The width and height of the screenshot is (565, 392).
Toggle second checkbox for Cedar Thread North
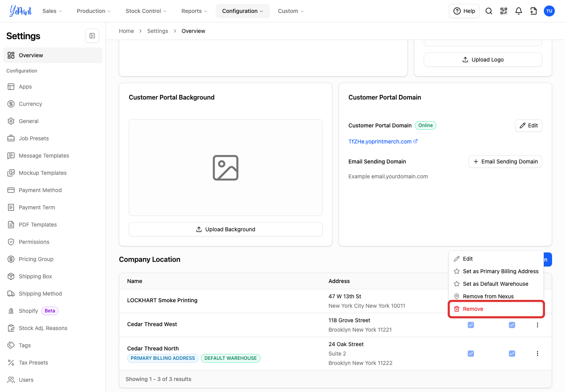[x=512, y=354]
